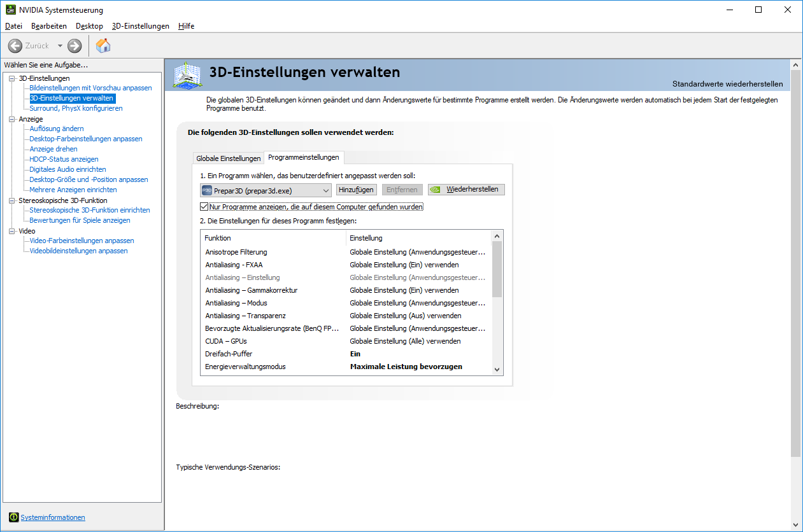
Task: Click the Hinzufügen button
Action: point(356,190)
